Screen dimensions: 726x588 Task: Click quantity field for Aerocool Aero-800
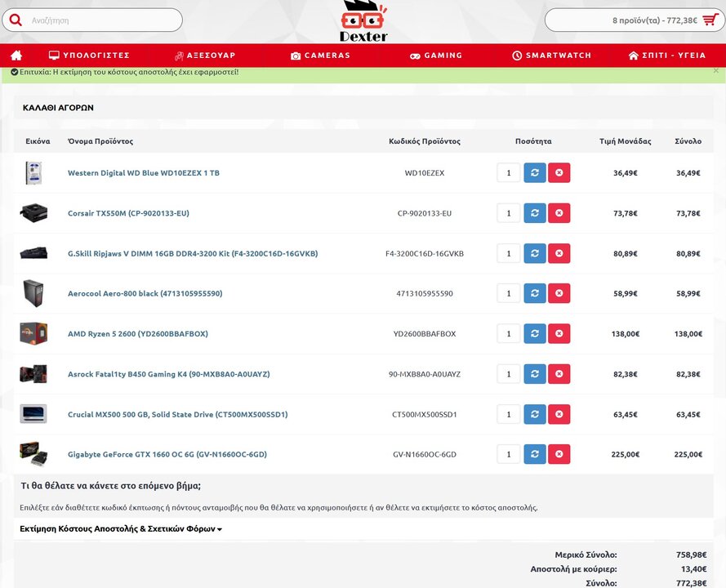(x=509, y=293)
